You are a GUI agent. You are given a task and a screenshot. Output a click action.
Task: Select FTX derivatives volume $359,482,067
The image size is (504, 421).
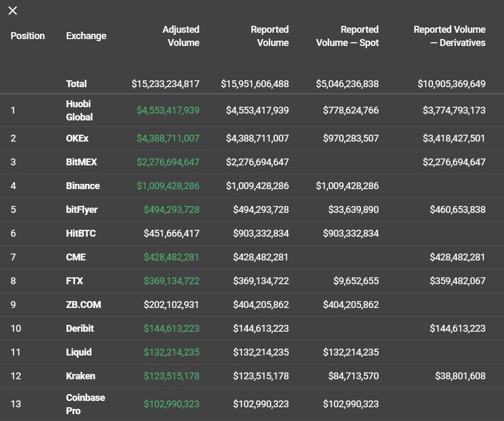pyautogui.click(x=457, y=281)
